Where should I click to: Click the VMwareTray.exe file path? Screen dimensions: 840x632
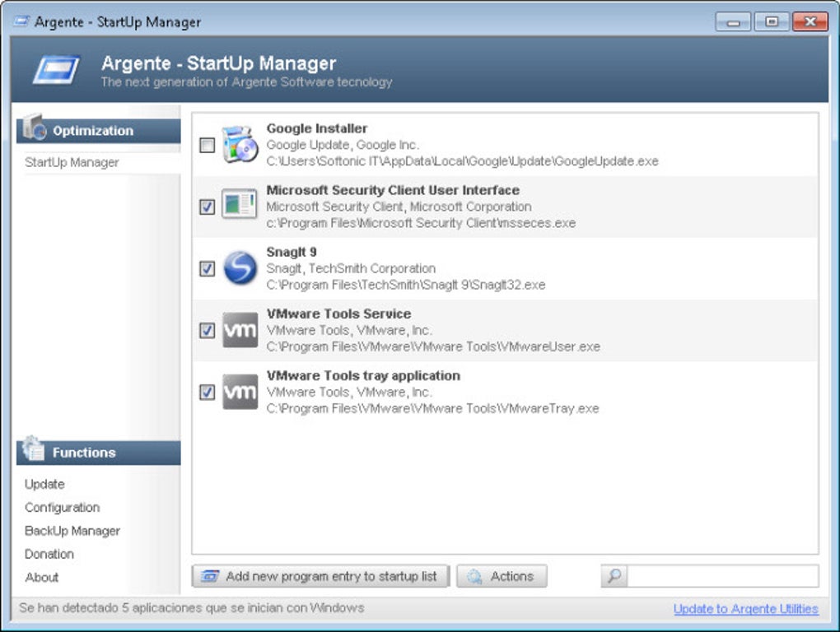[x=432, y=408]
